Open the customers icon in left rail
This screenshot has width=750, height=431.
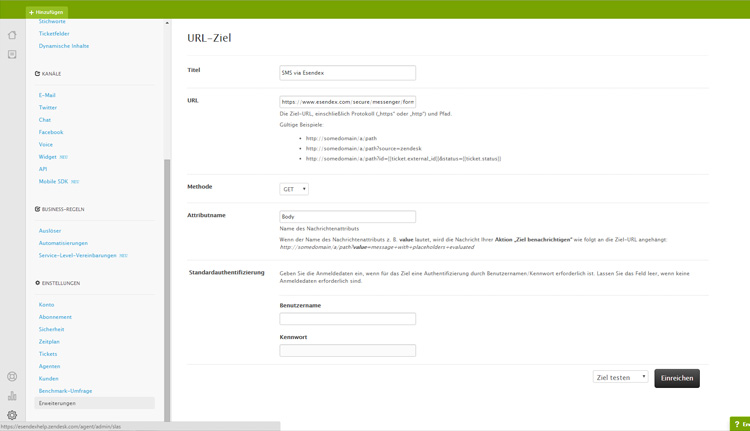(x=12, y=377)
